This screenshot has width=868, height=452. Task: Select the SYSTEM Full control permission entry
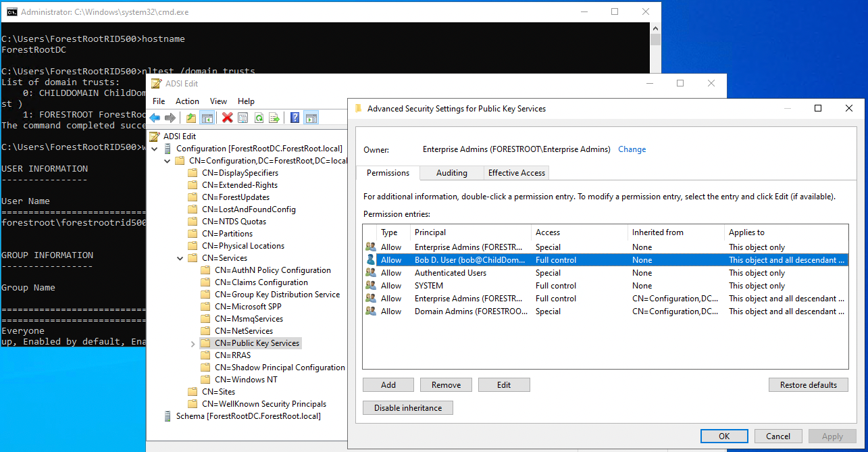605,285
